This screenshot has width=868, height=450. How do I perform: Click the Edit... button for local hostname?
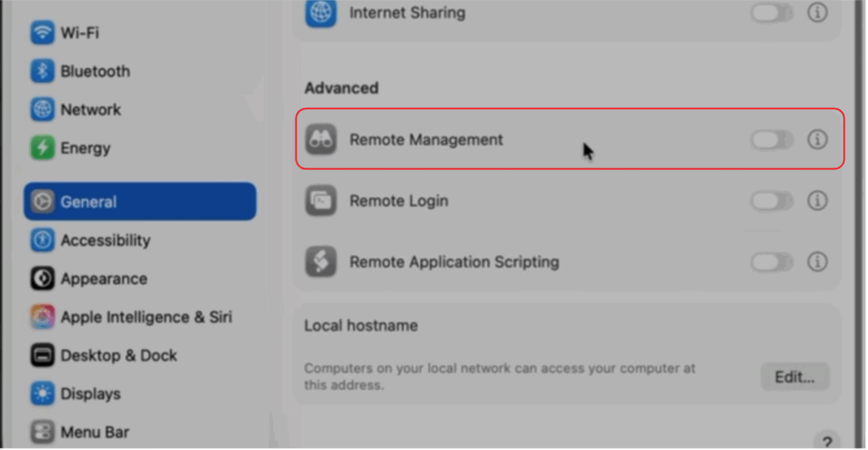click(x=794, y=377)
